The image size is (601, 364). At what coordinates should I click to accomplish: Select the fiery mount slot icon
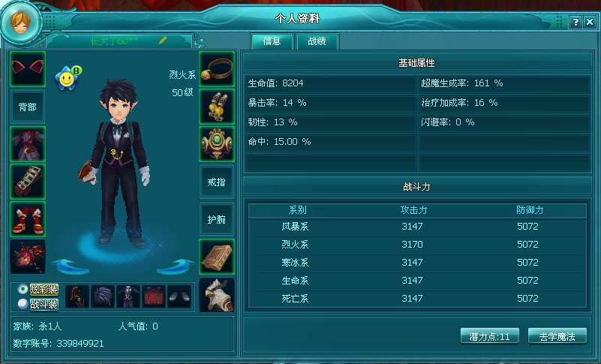click(28, 257)
